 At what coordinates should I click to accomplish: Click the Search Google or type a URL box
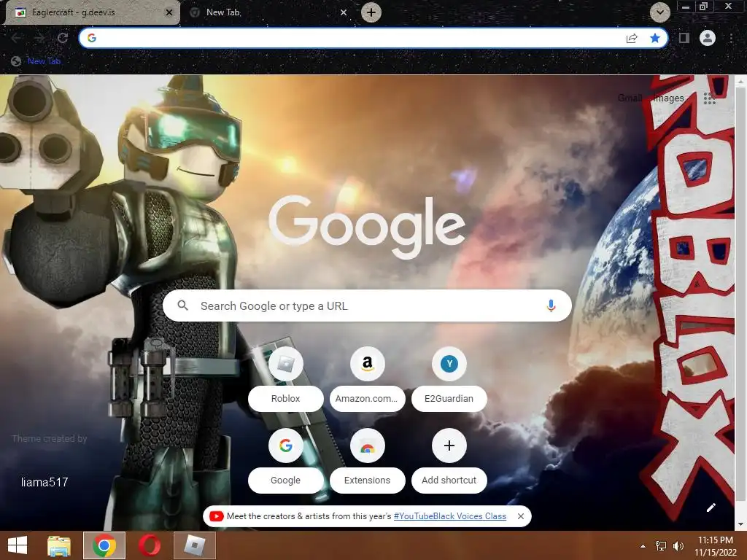click(367, 306)
